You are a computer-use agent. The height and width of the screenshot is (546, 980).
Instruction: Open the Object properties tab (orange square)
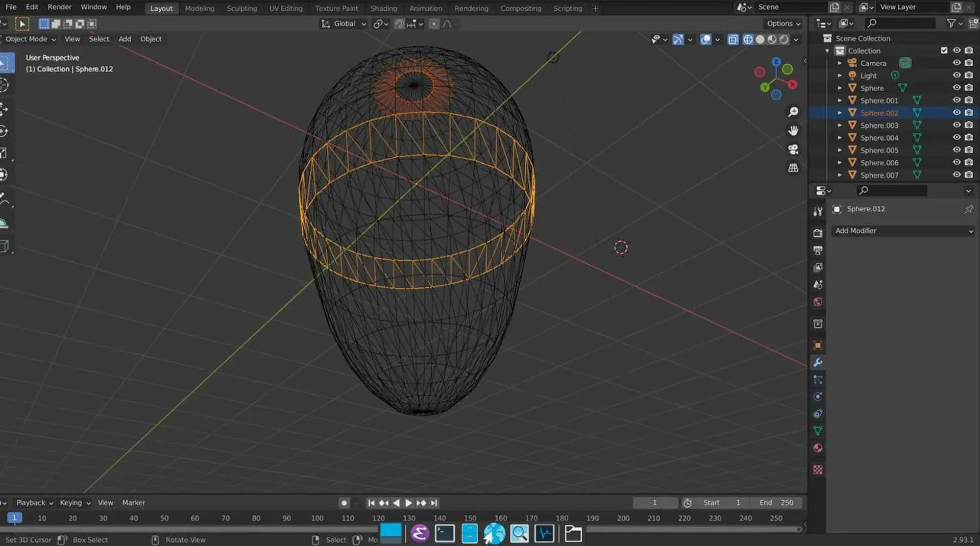(818, 345)
